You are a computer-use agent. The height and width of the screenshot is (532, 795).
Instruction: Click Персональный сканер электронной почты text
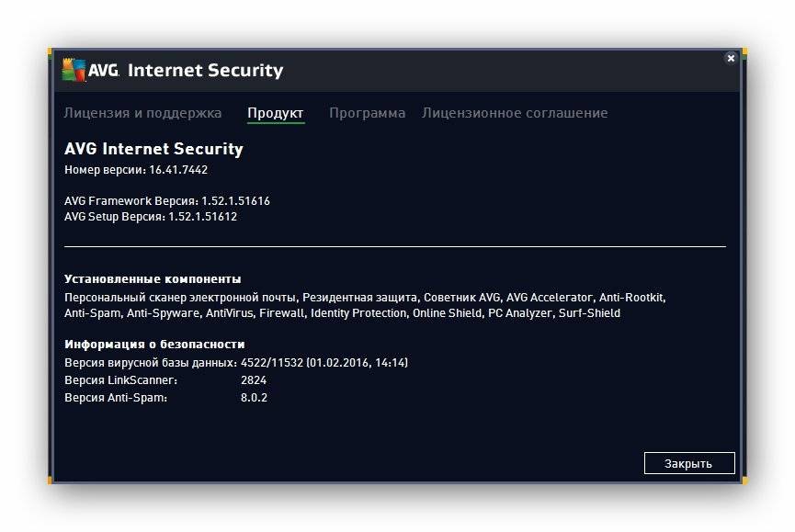180,298
